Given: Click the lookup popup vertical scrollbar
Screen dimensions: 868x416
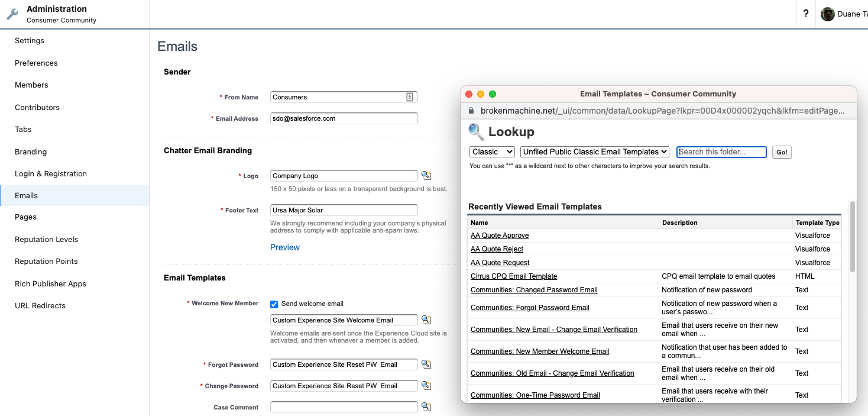Looking at the screenshot, I should 853,237.
